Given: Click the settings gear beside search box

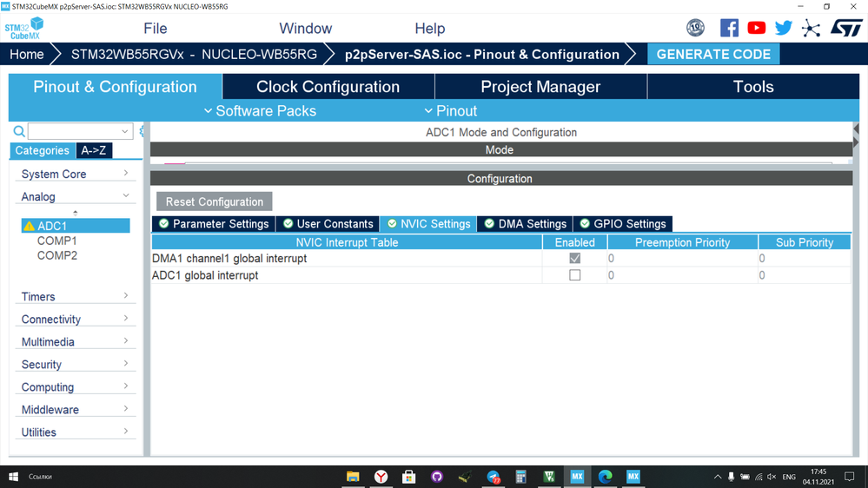Looking at the screenshot, I should 142,131.
